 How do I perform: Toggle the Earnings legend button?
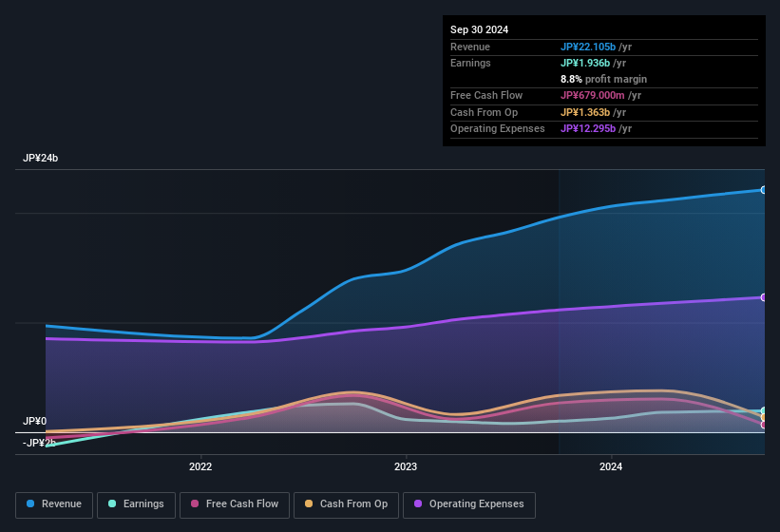pyautogui.click(x=136, y=504)
